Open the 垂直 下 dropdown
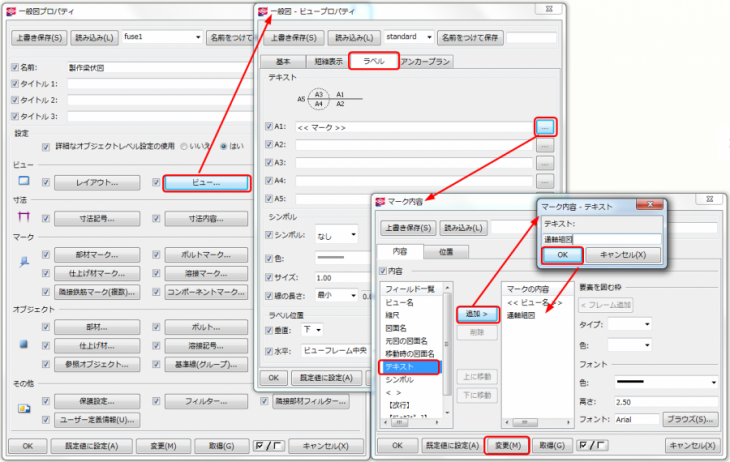The image size is (730, 462). pyautogui.click(x=318, y=330)
